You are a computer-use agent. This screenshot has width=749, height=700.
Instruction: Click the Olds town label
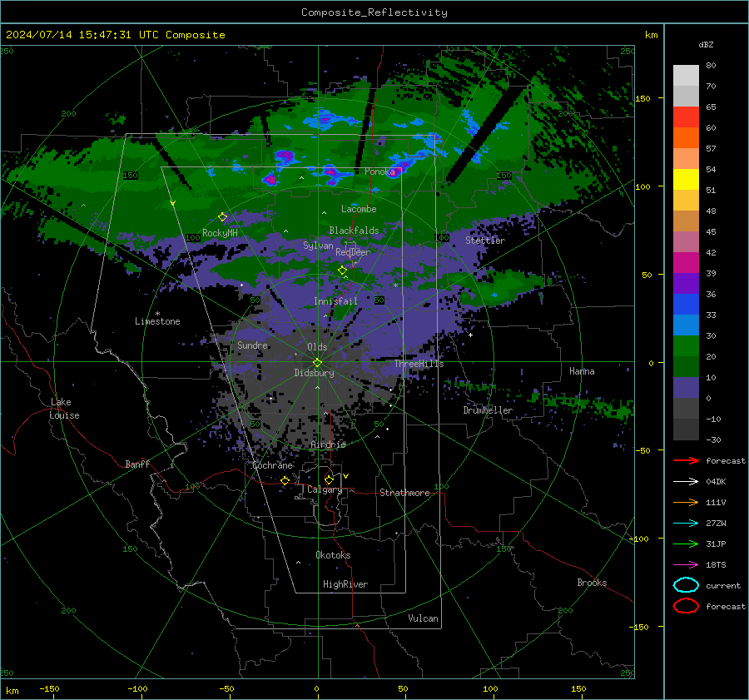click(317, 347)
